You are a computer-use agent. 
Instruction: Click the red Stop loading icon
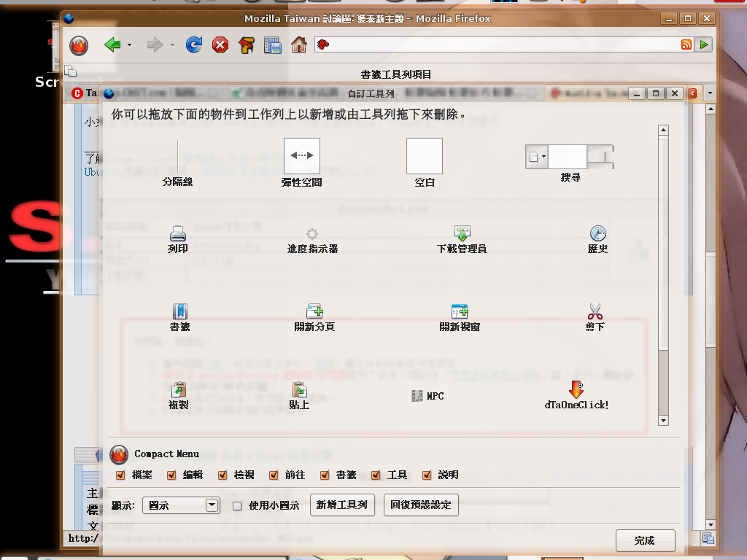220,44
